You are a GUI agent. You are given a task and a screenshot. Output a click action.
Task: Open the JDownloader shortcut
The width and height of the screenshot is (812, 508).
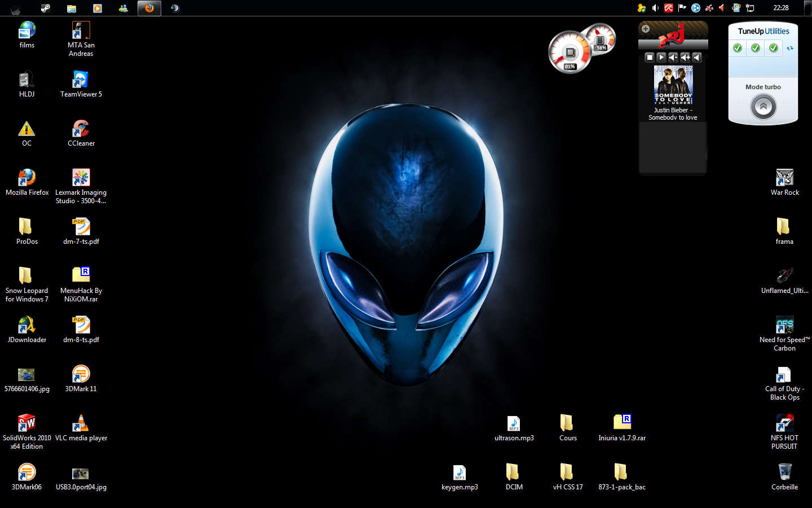[x=27, y=326]
